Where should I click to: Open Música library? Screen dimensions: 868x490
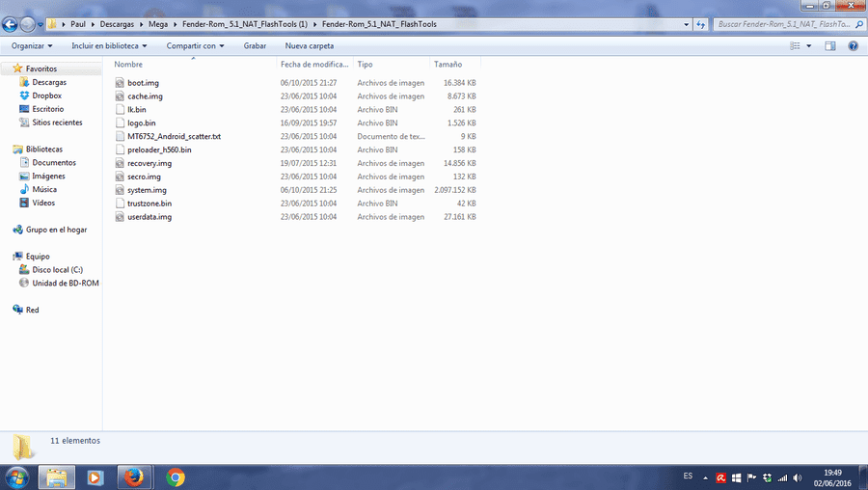point(44,189)
